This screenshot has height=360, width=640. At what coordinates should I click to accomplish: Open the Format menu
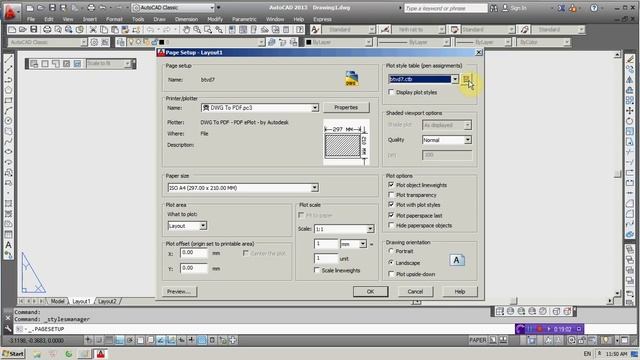pyautogui.click(x=114, y=19)
